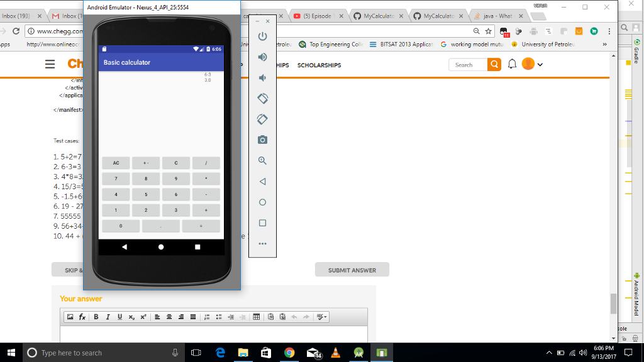This screenshot has width=644, height=362.
Task: Click emulator sidebar back triangle icon
Action: tap(262, 182)
